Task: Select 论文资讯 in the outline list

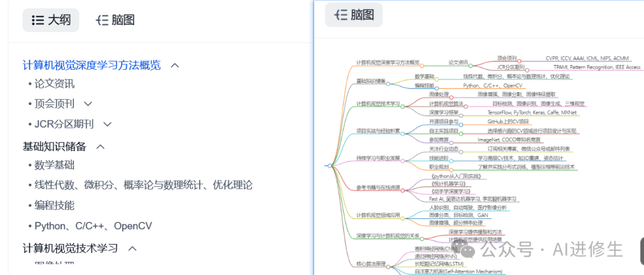Action: 55,84
